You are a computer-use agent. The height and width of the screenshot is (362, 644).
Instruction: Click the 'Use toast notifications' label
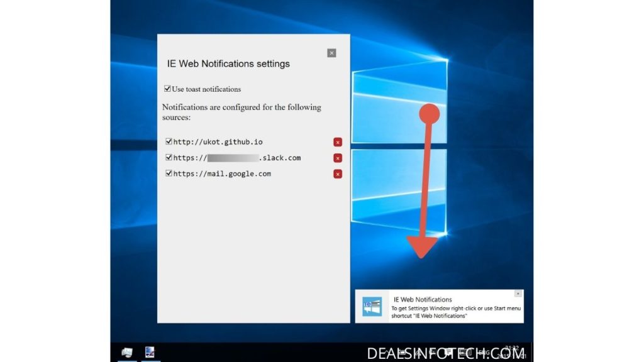pos(206,89)
